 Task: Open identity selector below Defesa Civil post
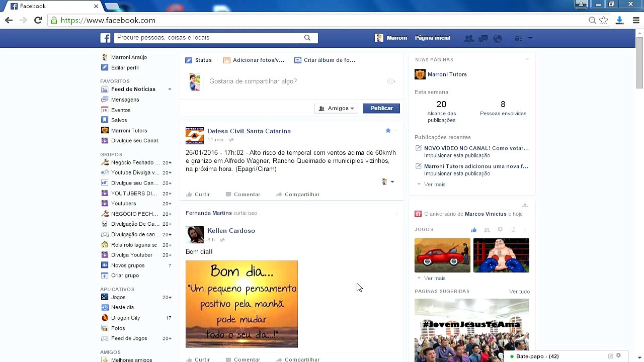[388, 182]
